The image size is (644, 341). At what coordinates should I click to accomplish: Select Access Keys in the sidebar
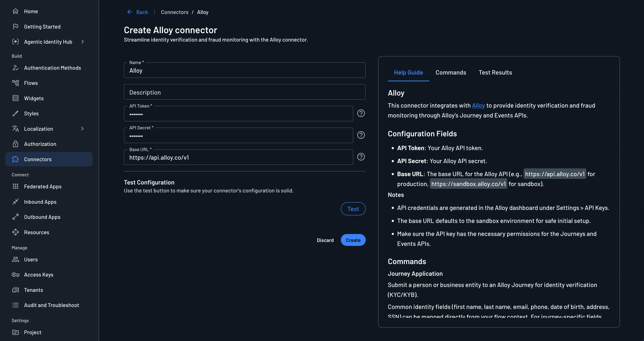click(49, 275)
